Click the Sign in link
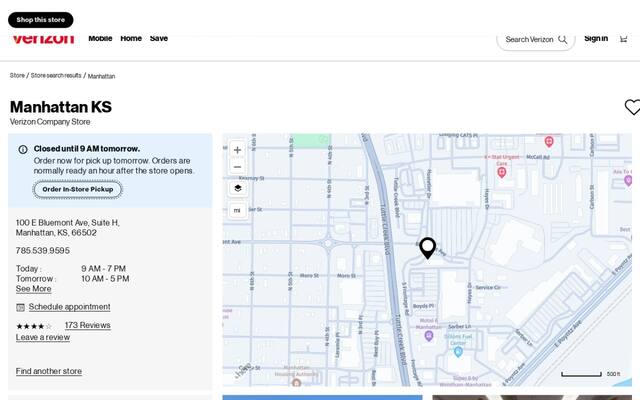Screen dimensions: 640x400 pyautogui.click(x=596, y=38)
